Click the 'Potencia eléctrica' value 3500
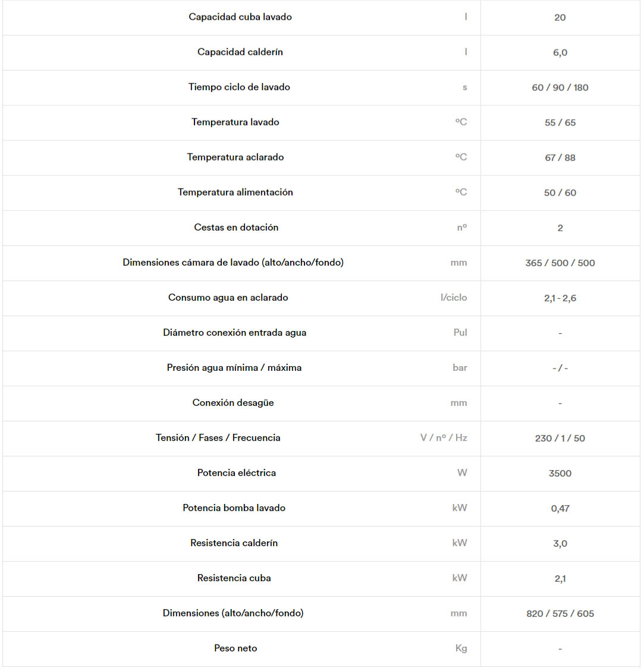 [x=560, y=473]
